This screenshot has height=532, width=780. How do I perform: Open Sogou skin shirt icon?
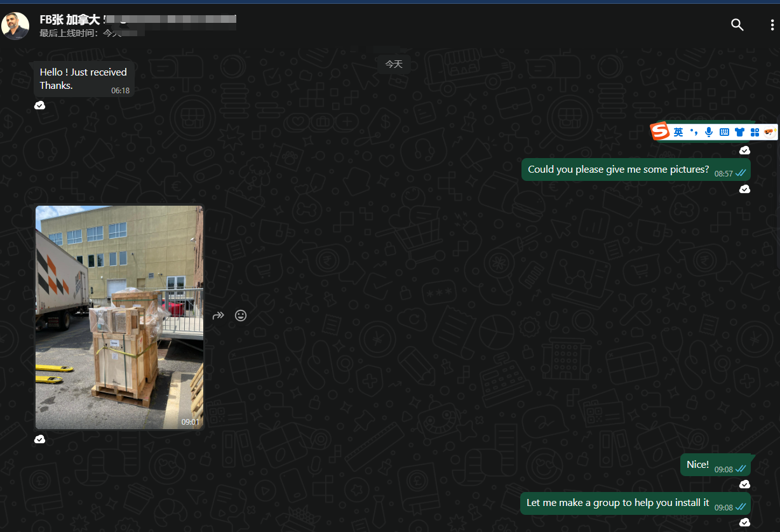(x=739, y=132)
